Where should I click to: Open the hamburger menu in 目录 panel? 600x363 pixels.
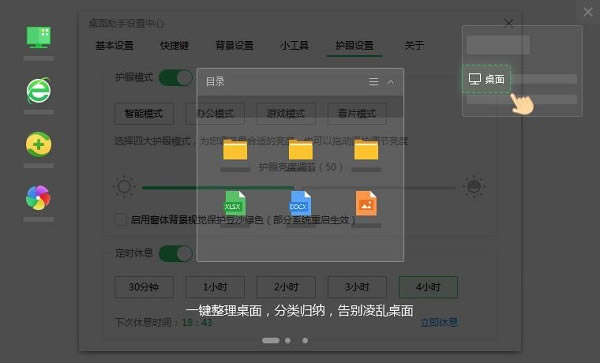(373, 81)
